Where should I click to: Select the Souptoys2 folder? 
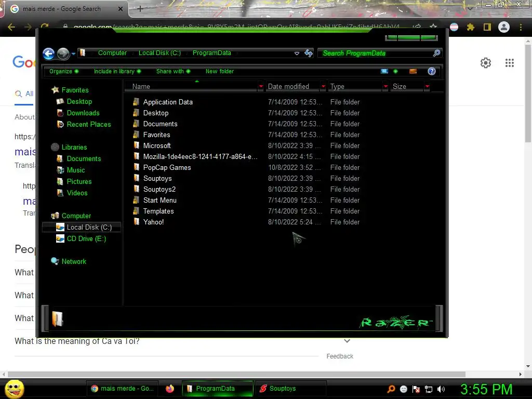159,189
